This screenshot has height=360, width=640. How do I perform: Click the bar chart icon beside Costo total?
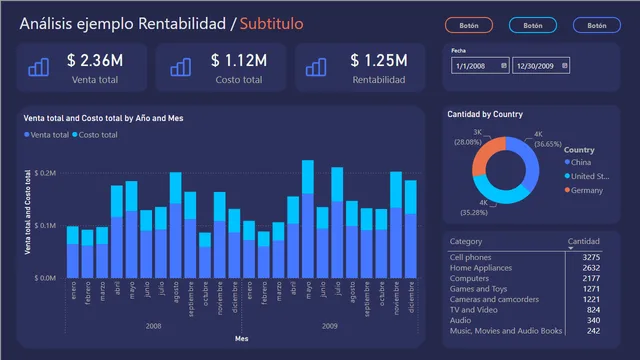[x=180, y=67]
